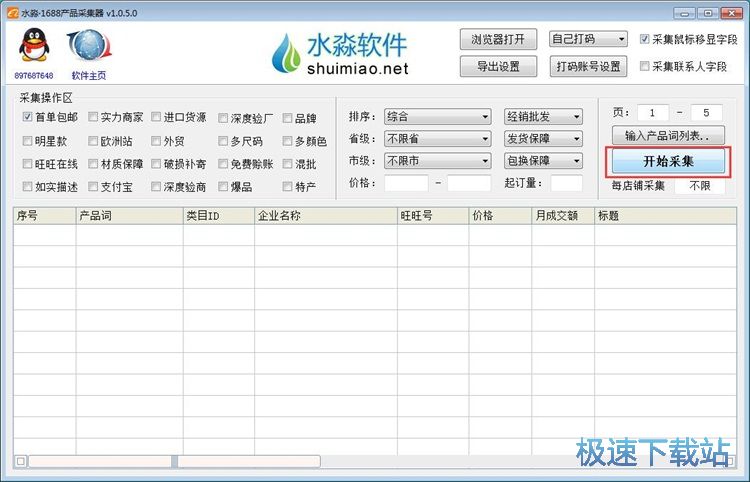Enable the 如实描述 checkbox
This screenshot has width=750, height=482.
click(27, 186)
